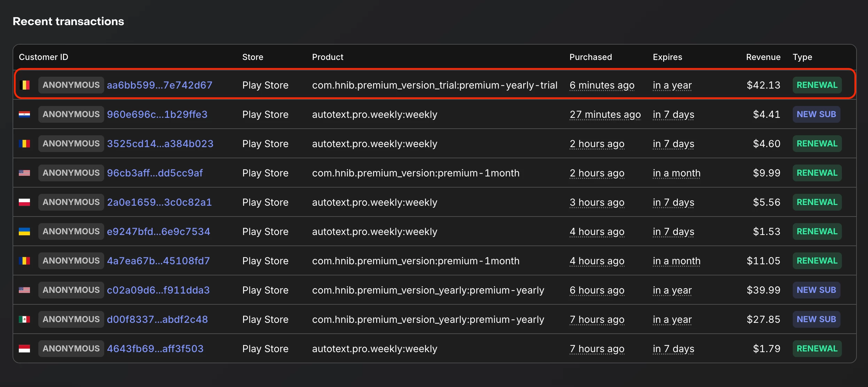Click the flag icon beside customer 4a7ea67b...45108fd7

[24, 261]
